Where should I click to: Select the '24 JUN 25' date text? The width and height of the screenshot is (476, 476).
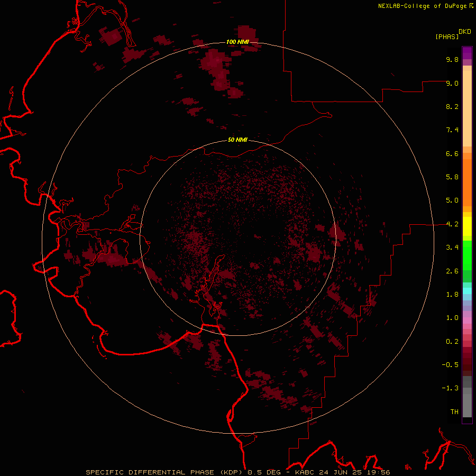click(x=339, y=472)
